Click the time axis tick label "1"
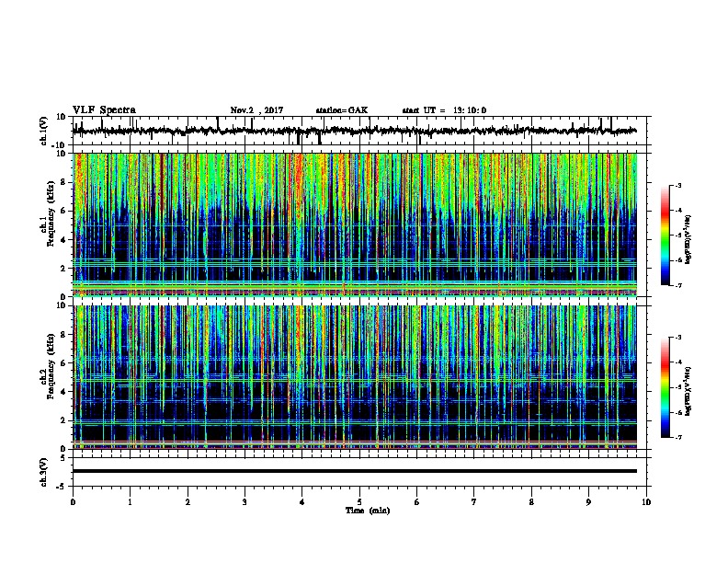Viewport: 728px width, 563px height. 130,502
